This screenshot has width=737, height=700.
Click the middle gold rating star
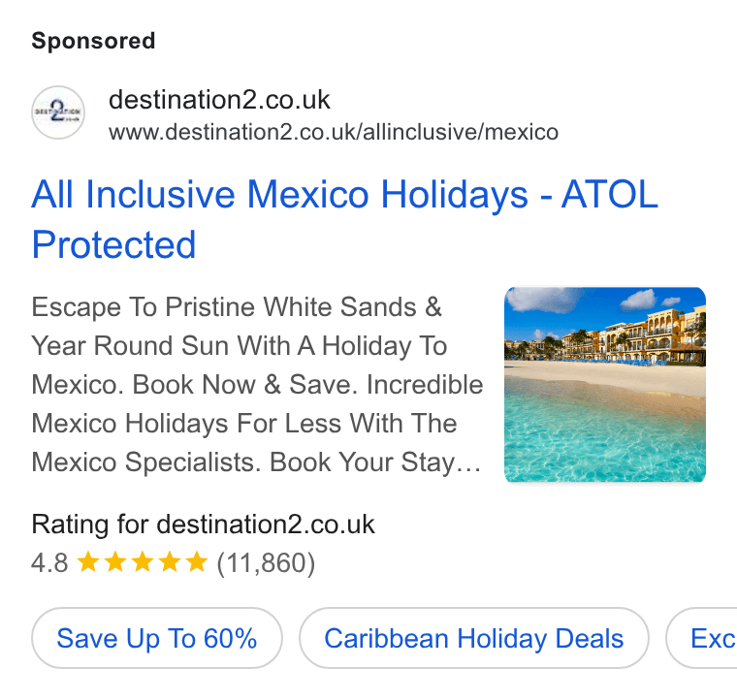143,562
